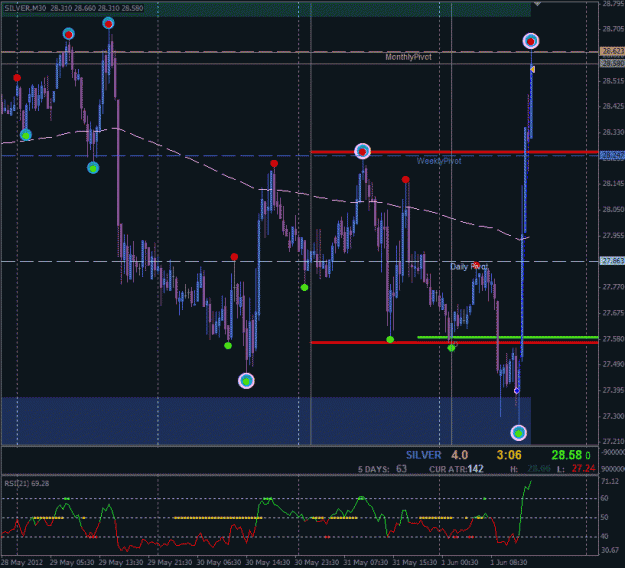Click the 28.580 current price tag
The image size is (625, 568).
(612, 63)
